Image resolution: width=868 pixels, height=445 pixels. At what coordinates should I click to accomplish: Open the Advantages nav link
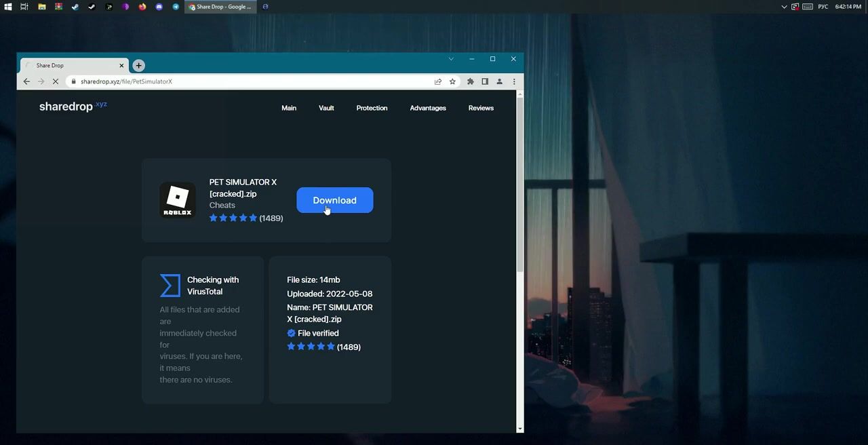pyautogui.click(x=428, y=108)
